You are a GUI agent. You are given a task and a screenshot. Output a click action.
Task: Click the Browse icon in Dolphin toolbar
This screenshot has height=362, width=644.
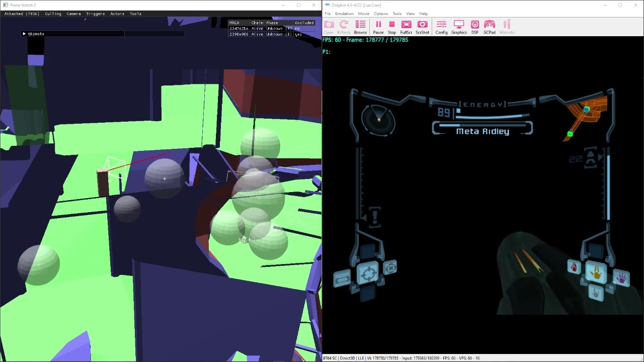pyautogui.click(x=360, y=27)
